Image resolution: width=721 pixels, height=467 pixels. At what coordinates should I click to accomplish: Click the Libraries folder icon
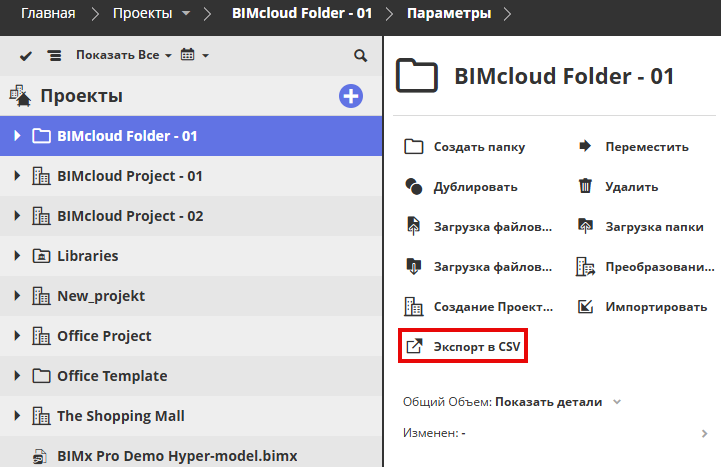click(41, 256)
